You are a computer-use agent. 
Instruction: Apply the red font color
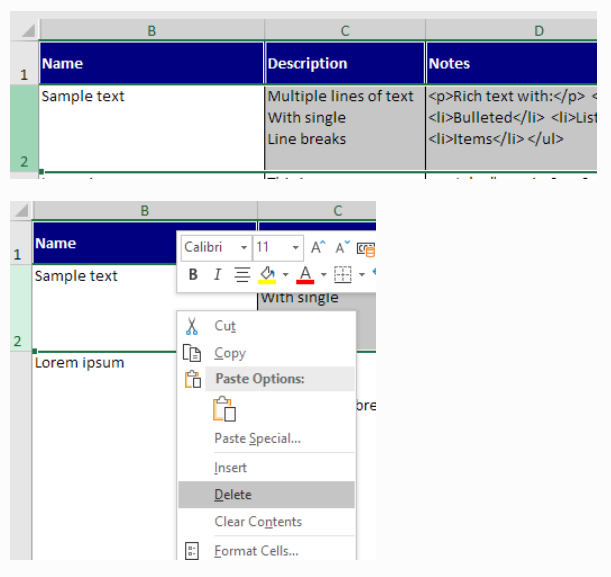306,275
